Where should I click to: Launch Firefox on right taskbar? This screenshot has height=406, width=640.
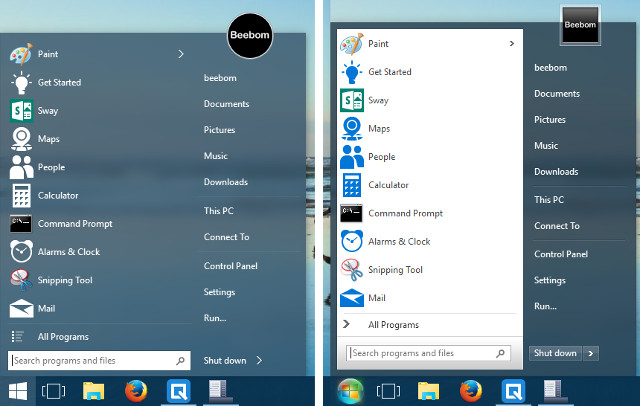pos(471,391)
